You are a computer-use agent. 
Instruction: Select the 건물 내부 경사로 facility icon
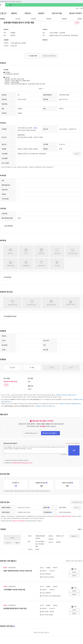pyautogui.click(x=70, y=303)
